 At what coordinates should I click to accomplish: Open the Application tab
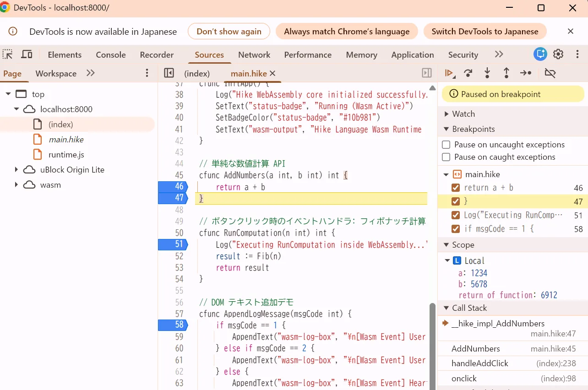(413, 54)
